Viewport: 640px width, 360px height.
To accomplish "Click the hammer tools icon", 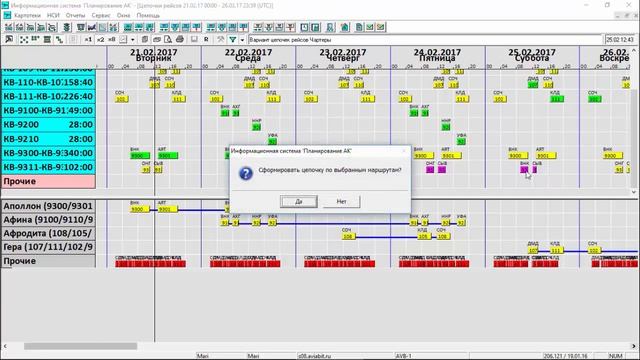I will pos(220,40).
